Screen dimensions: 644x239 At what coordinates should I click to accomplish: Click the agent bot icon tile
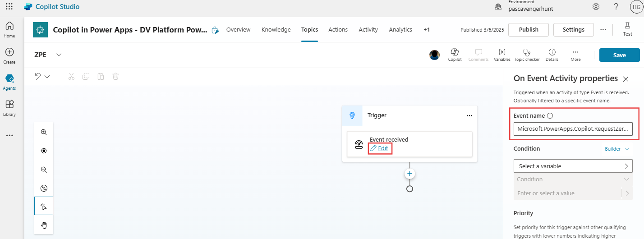tap(41, 30)
